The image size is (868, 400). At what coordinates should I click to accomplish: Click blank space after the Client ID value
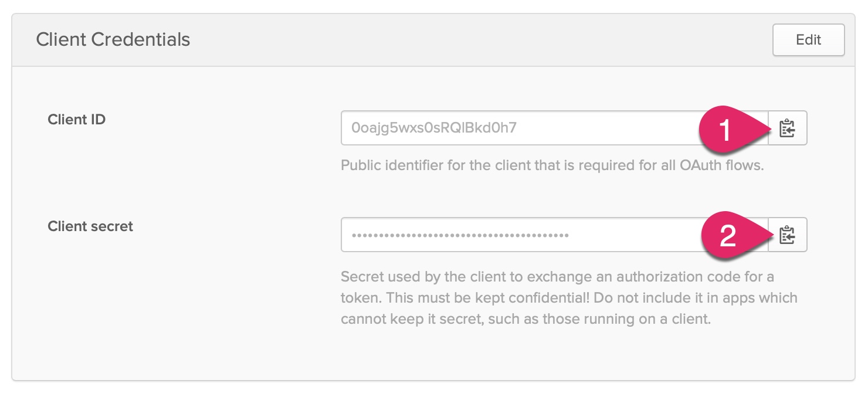click(604, 128)
